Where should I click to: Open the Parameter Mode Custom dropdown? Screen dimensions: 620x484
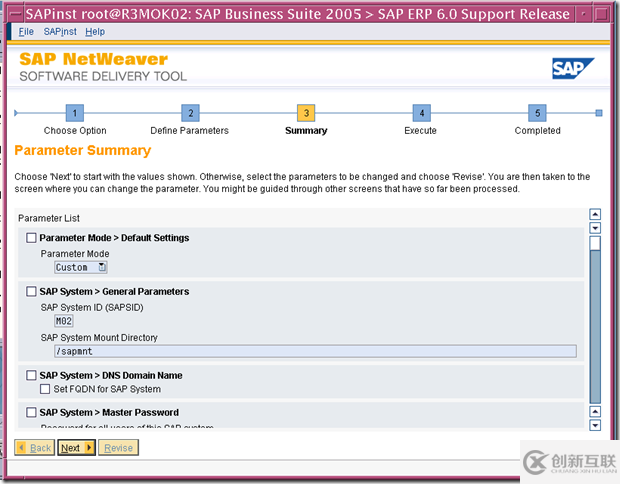[81, 267]
